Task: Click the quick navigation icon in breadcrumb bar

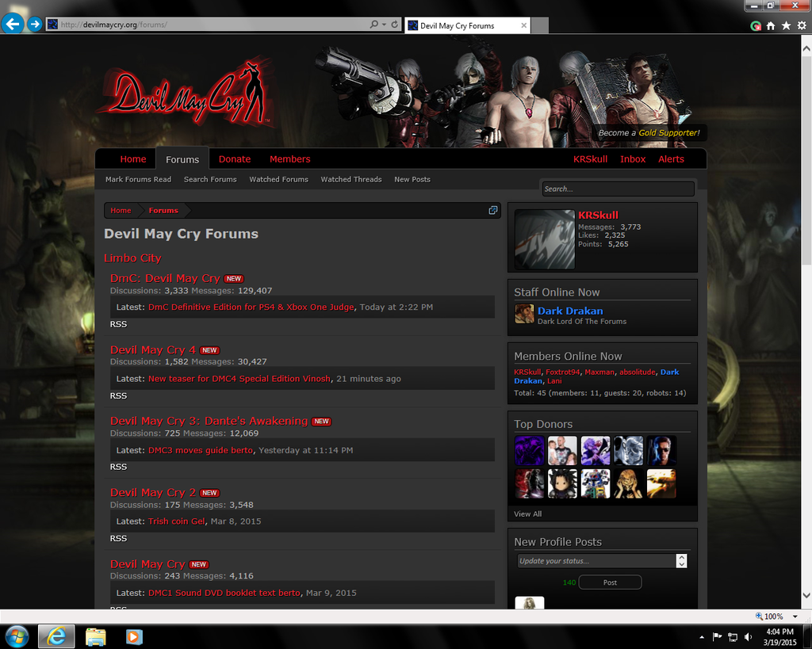Action: 493,210
